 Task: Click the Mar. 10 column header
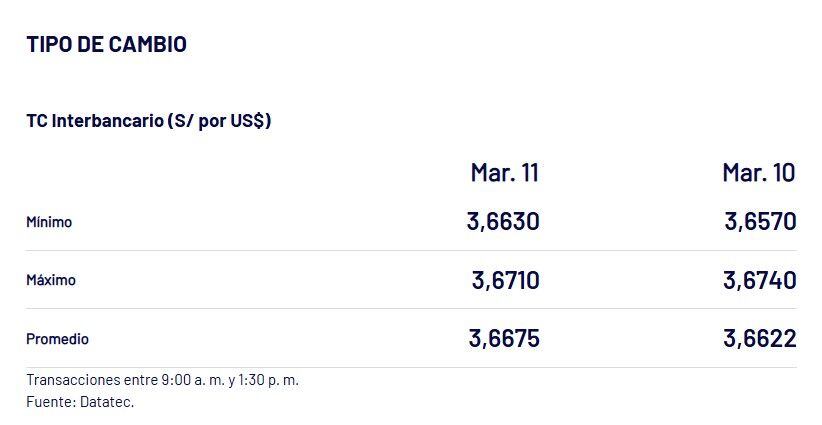[759, 172]
